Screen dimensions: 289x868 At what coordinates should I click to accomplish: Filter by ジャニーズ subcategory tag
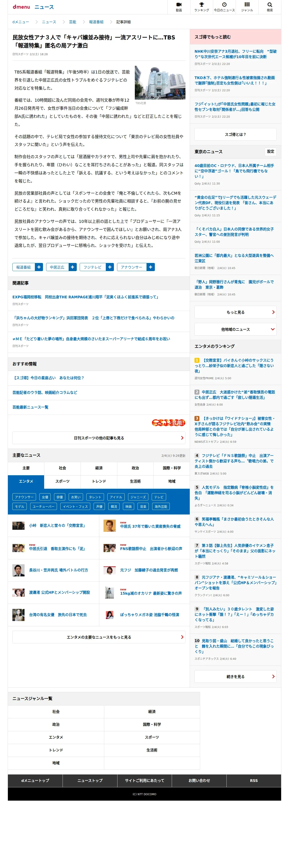[138, 497]
